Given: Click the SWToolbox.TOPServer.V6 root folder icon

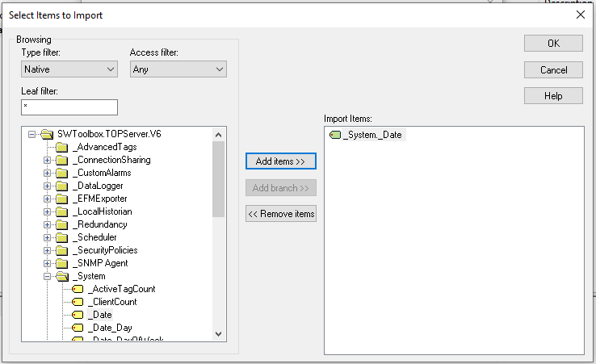Looking at the screenshot, I should 47,134.
